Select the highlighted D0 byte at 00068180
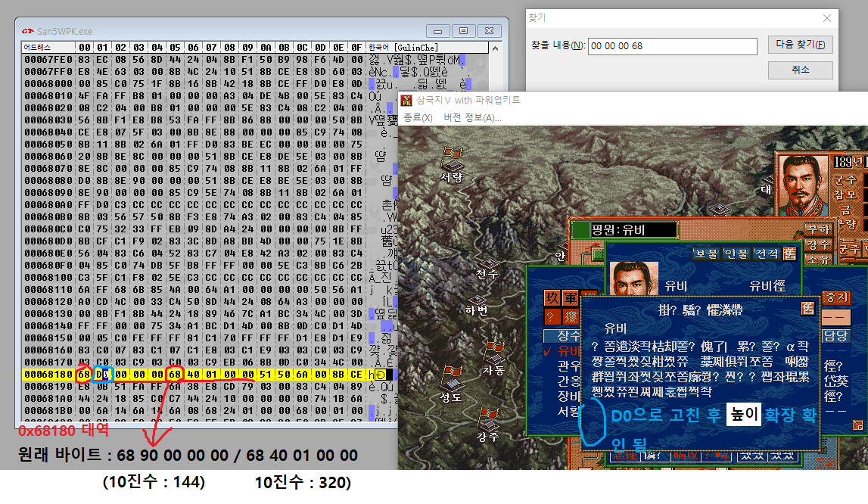The image size is (868, 504). click(102, 375)
